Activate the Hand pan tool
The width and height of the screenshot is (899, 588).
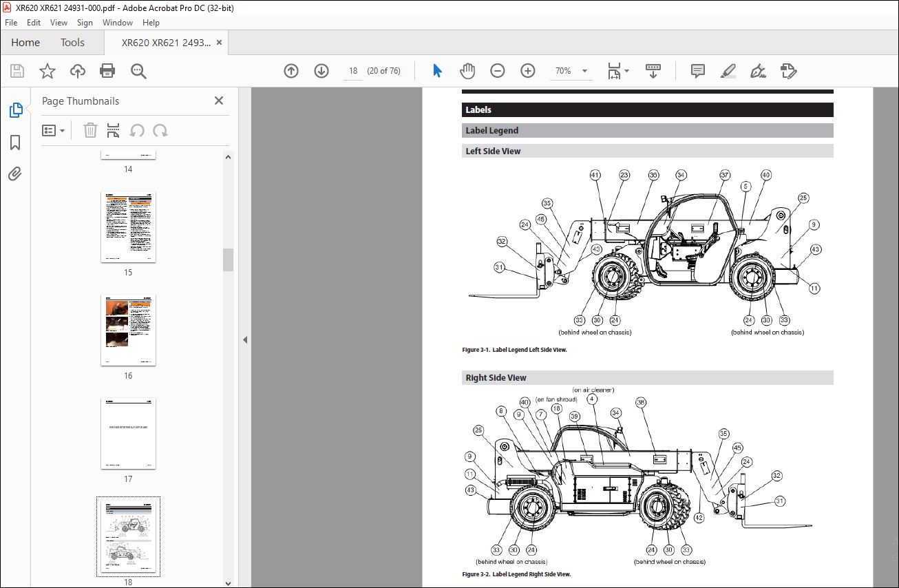(467, 71)
